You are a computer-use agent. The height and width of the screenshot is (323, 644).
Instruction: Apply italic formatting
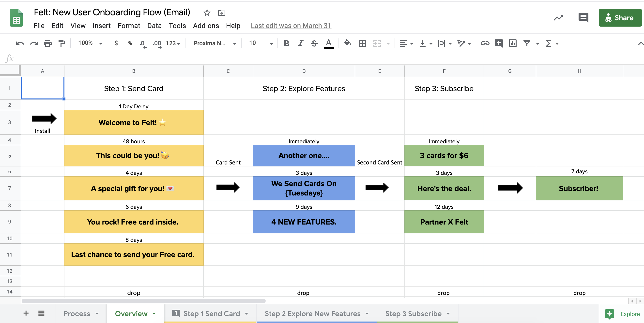pos(300,43)
